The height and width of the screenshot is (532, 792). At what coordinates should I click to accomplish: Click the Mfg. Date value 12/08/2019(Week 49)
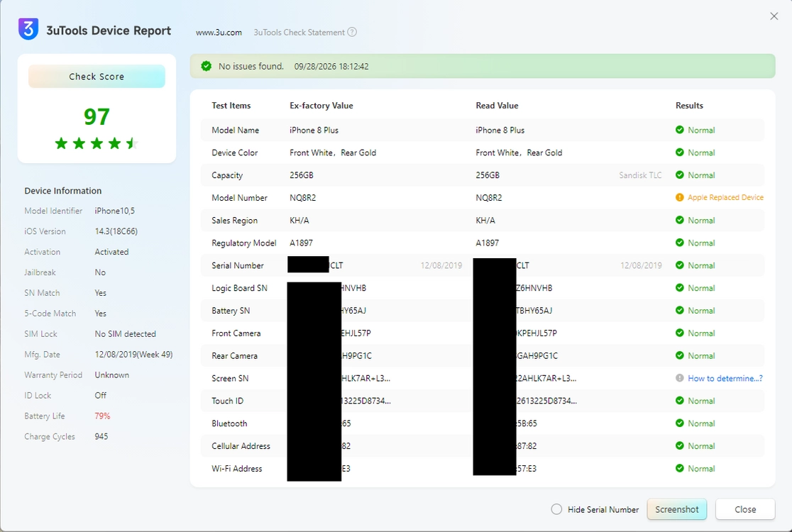pos(134,355)
